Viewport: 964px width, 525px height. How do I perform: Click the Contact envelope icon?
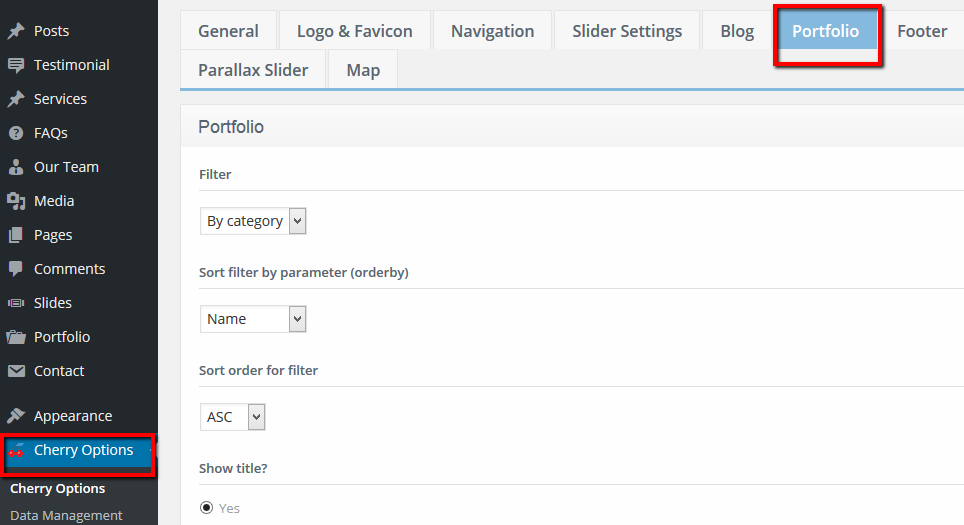pyautogui.click(x=16, y=371)
